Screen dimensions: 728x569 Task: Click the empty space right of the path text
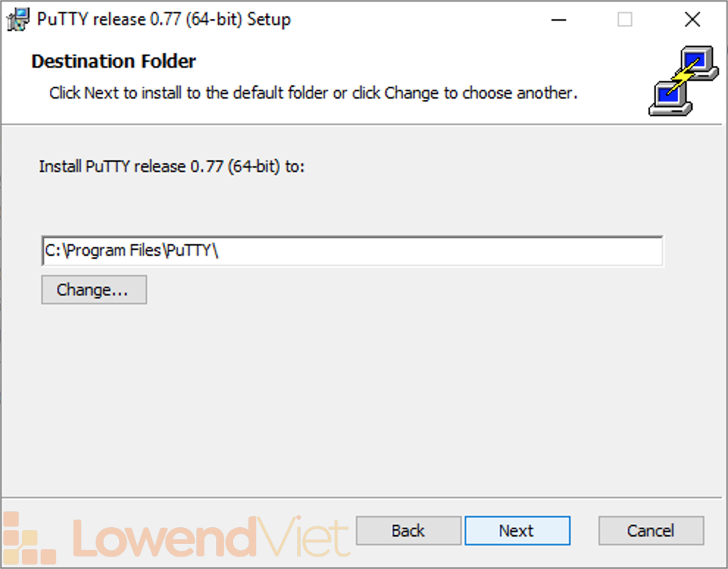click(441, 251)
